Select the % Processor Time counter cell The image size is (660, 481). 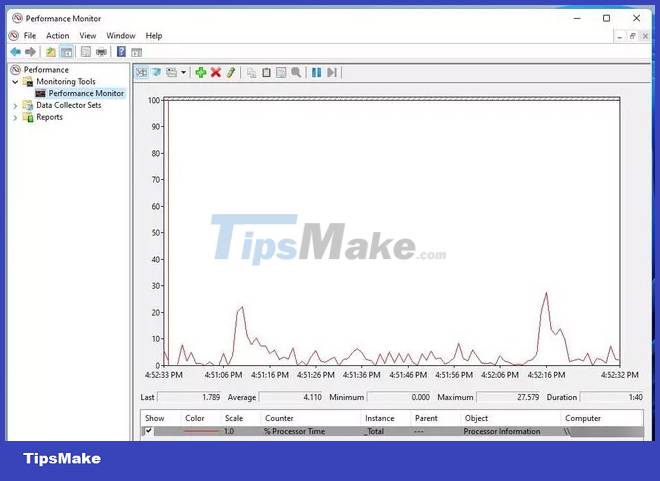pos(294,431)
